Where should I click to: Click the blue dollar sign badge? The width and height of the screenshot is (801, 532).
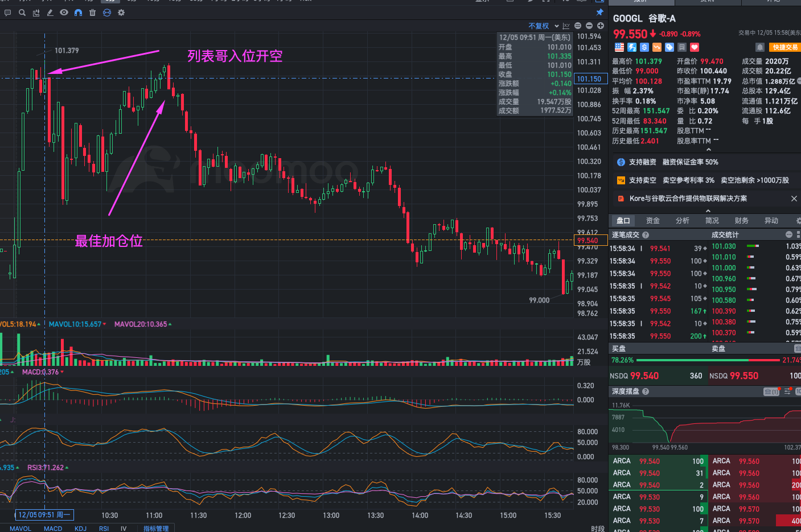tap(644, 47)
